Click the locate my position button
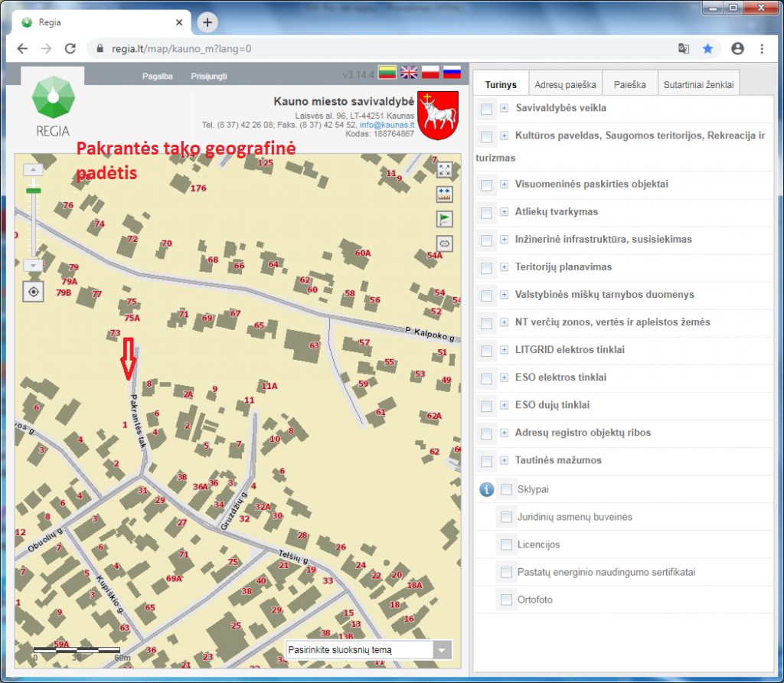This screenshot has width=784, height=683. 33,292
